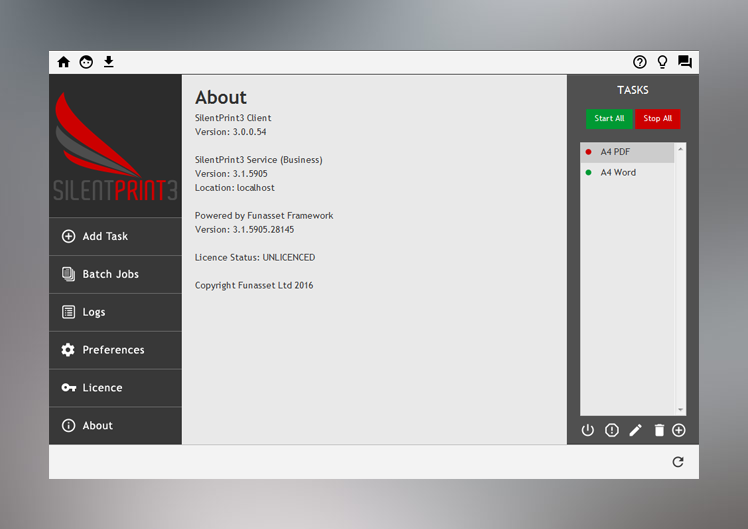This screenshot has width=748, height=529.
Task: Click the Home icon in top bar
Action: pos(63,62)
